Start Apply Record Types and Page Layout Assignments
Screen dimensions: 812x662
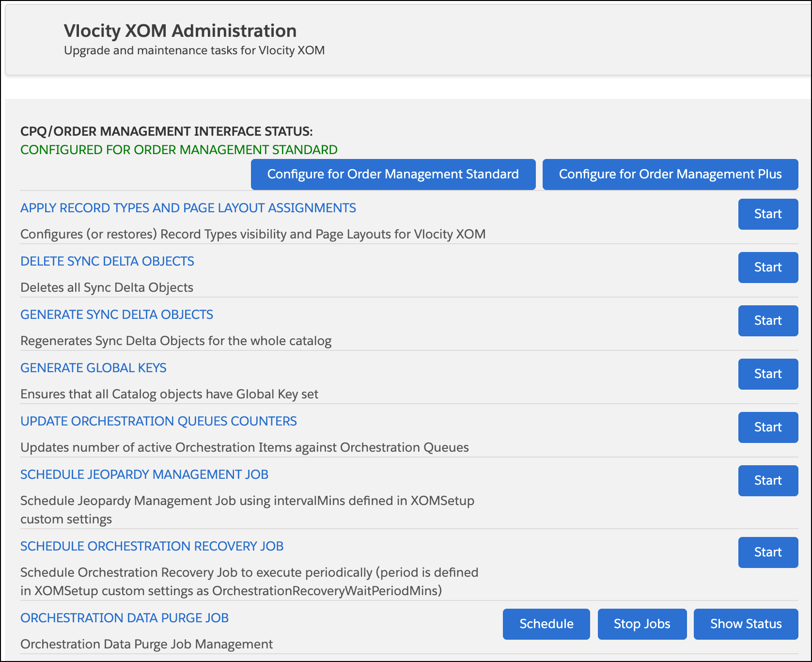pyautogui.click(x=768, y=214)
